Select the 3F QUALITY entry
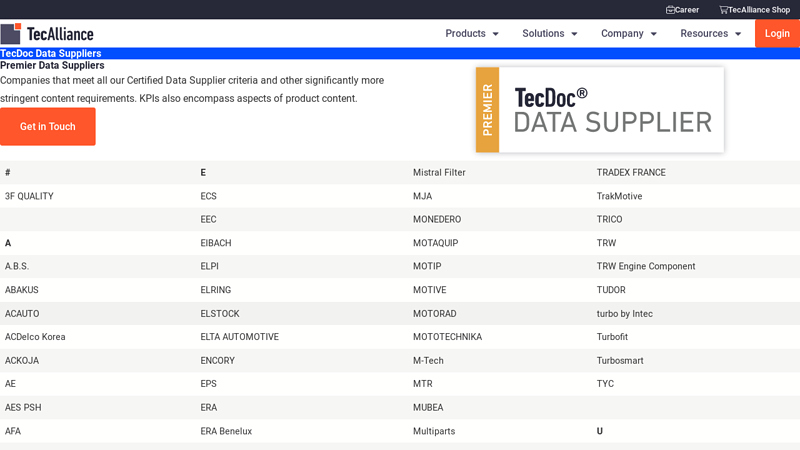 [x=29, y=196]
